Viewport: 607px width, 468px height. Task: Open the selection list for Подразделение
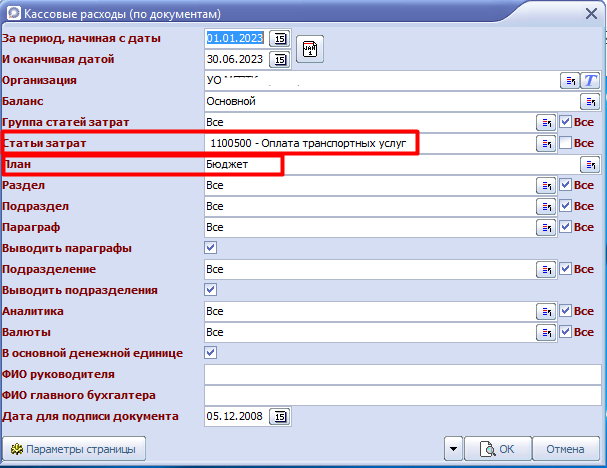click(x=546, y=269)
